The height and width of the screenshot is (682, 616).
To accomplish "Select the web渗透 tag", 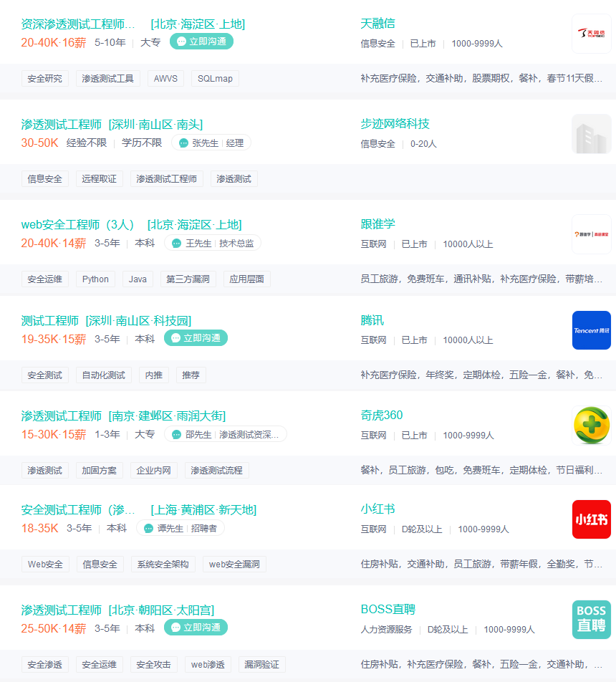I will 208,665.
